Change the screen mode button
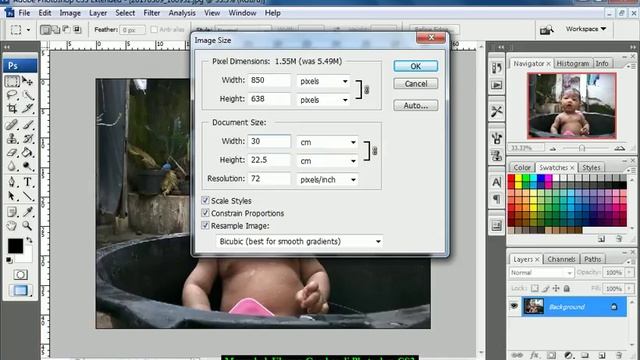This screenshot has width=640, height=360. [20, 290]
